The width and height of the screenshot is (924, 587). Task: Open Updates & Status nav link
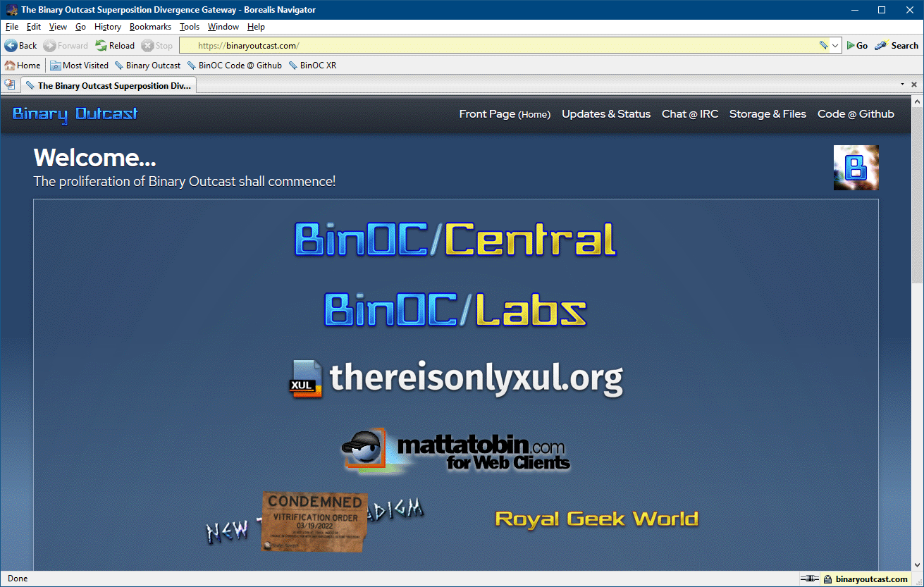click(606, 114)
